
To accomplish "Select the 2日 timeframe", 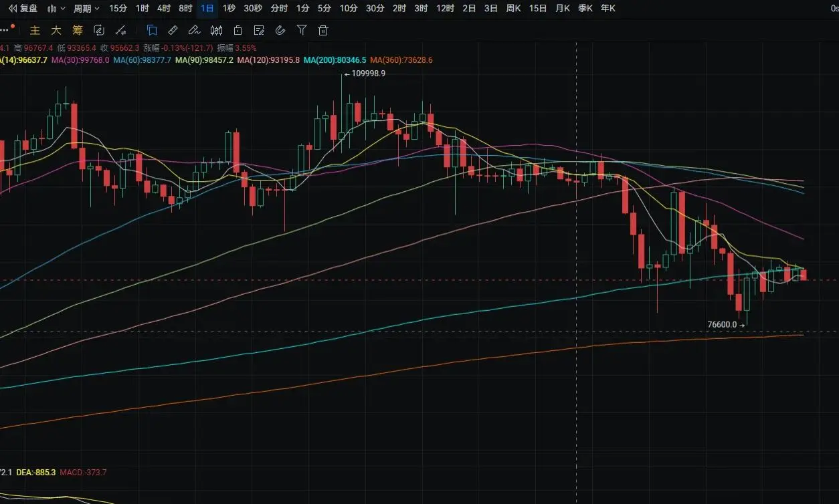I will [470, 9].
